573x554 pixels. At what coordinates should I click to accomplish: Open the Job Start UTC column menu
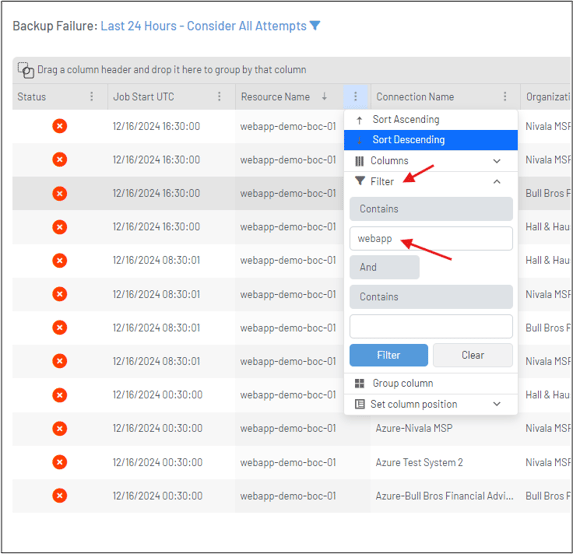(x=219, y=96)
